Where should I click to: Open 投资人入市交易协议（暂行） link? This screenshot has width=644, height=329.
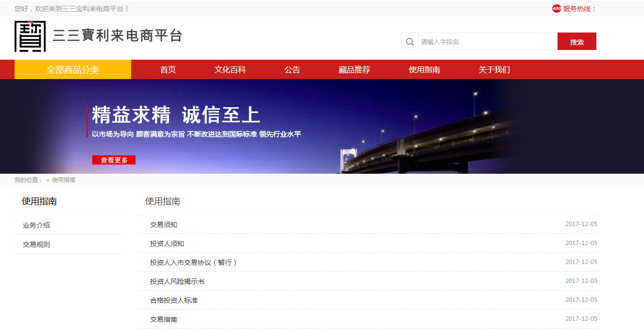pos(193,263)
